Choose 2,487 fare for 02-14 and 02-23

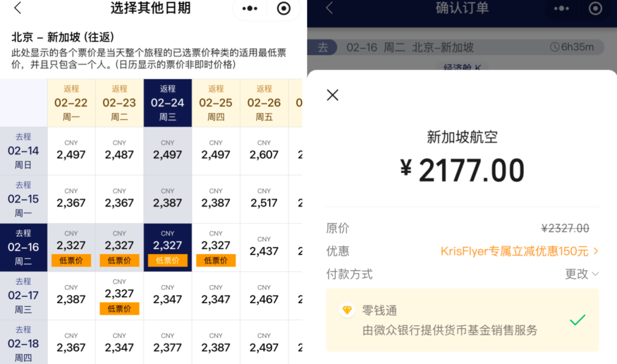119,151
